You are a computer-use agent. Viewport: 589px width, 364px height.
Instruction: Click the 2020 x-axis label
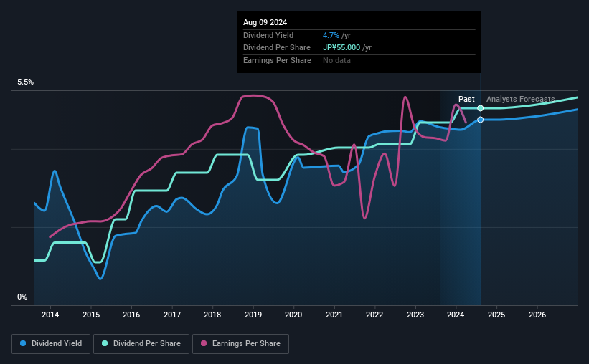point(293,315)
